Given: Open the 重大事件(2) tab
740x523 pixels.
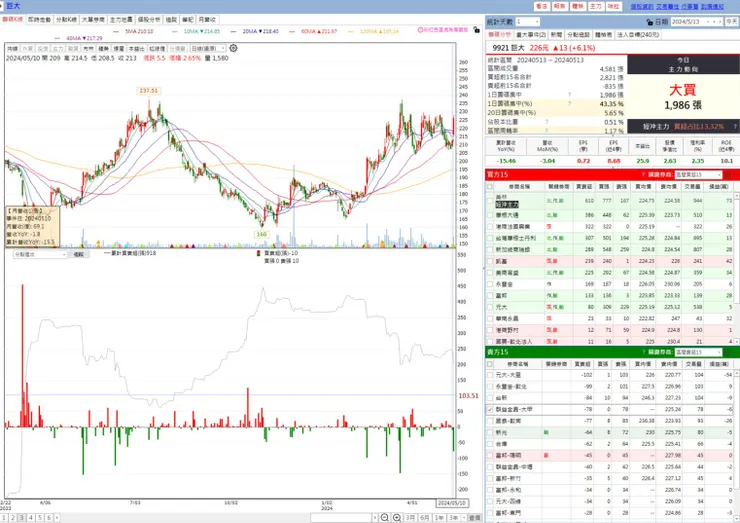Looking at the screenshot, I should (x=531, y=35).
